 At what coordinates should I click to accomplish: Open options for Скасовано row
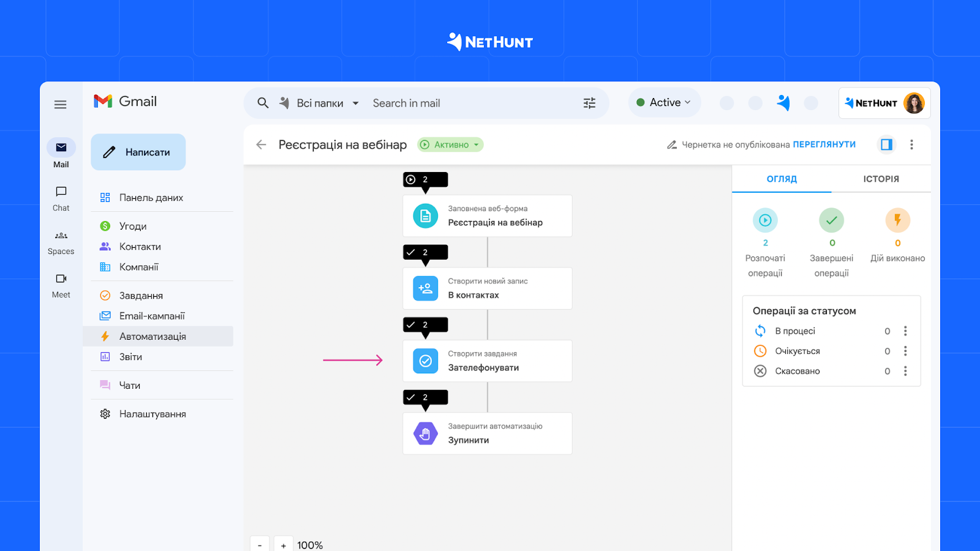[x=905, y=371]
